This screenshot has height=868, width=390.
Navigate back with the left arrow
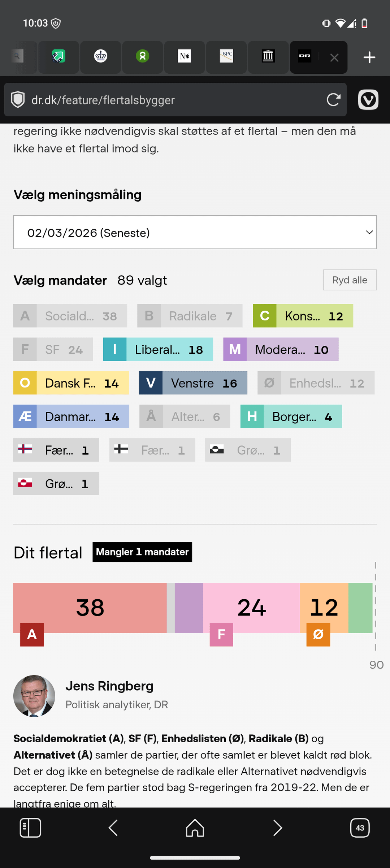[113, 828]
